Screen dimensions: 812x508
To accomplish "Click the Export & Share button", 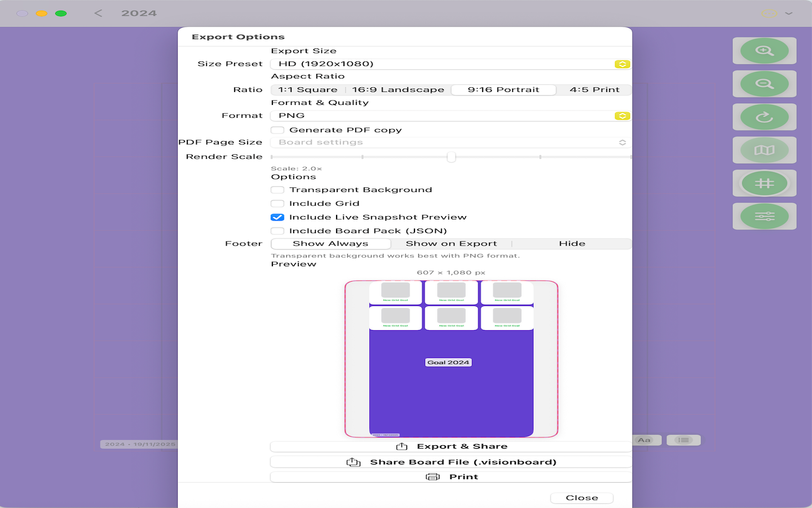I will pos(451,446).
